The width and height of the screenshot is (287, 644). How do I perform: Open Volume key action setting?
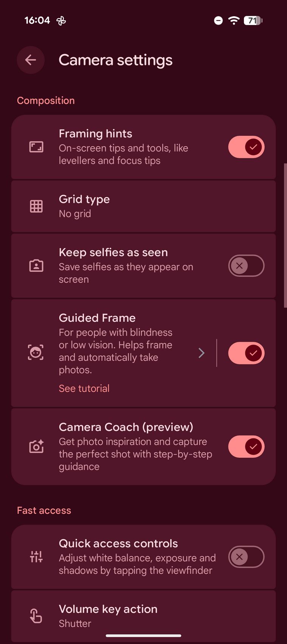(144, 616)
